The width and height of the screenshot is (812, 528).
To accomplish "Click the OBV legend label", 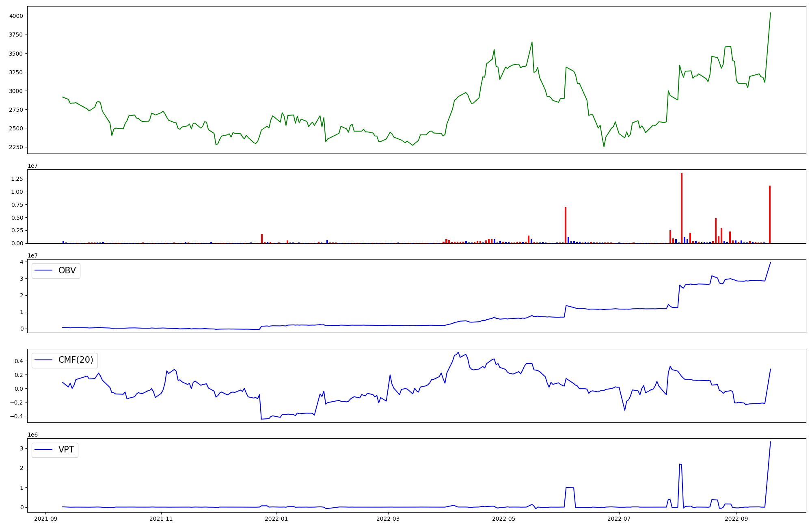I will click(67, 270).
